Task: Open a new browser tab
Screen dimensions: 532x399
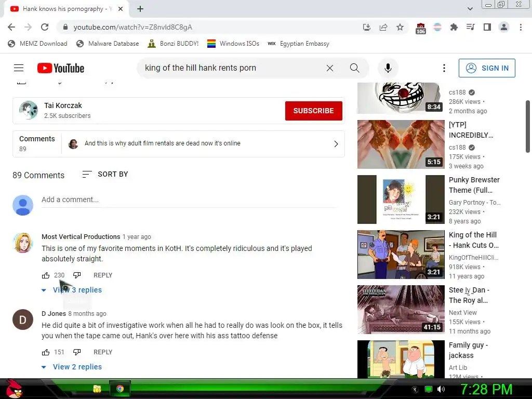Action: pyautogui.click(x=140, y=9)
